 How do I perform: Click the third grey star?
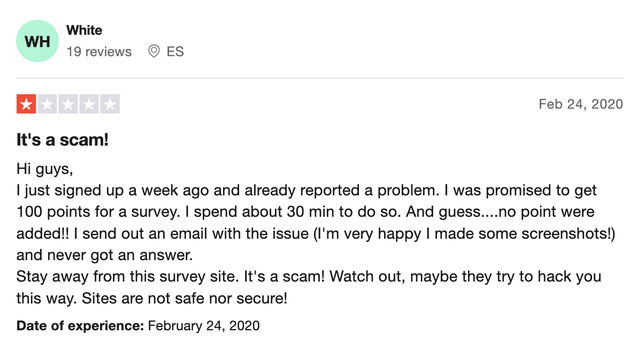pyautogui.click(x=68, y=104)
